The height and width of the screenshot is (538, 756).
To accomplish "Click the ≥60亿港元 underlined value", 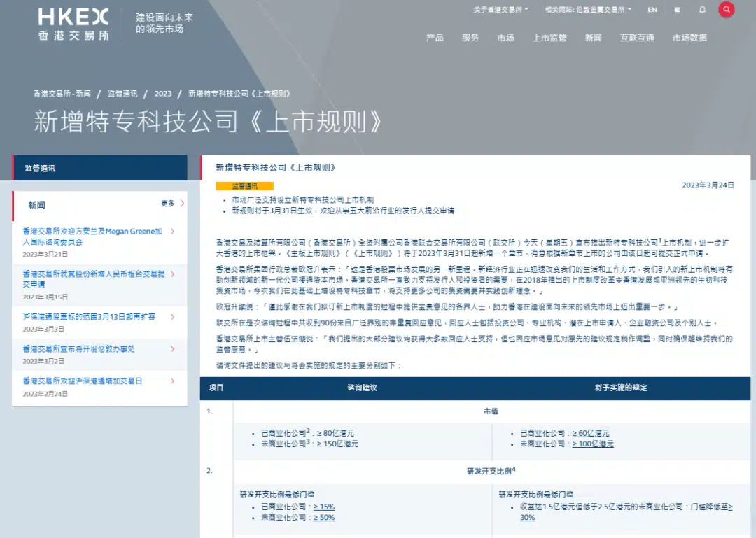I will pos(591,433).
